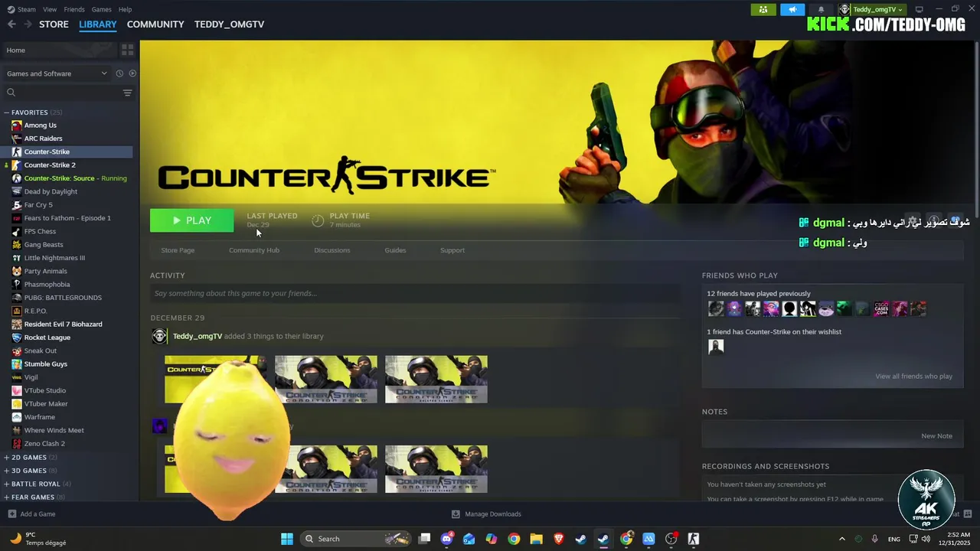Open the Discussions link
This screenshot has width=980, height=551.
[x=332, y=250]
